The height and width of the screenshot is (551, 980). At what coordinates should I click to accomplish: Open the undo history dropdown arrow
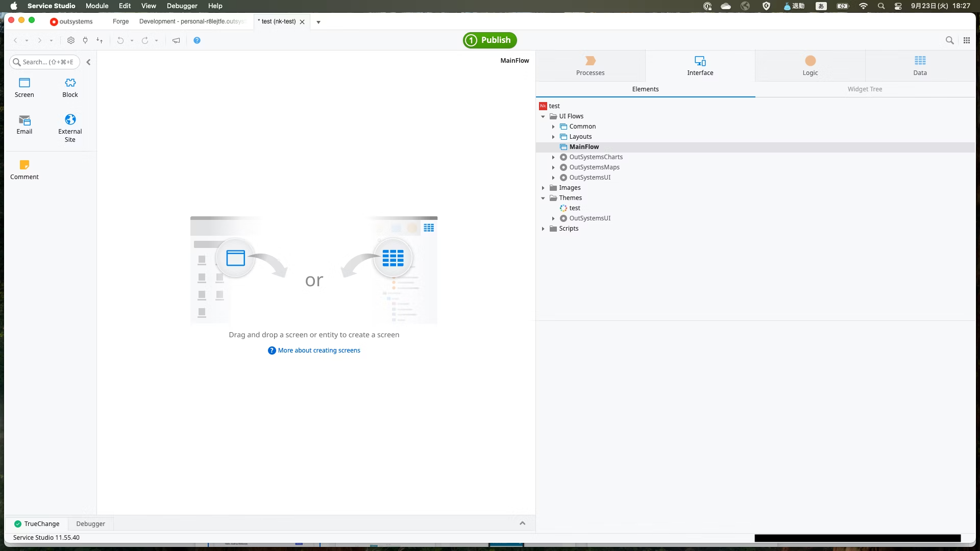(x=132, y=41)
